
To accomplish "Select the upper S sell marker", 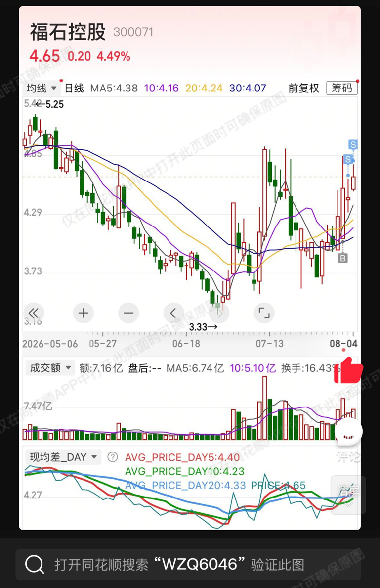I will click(353, 145).
